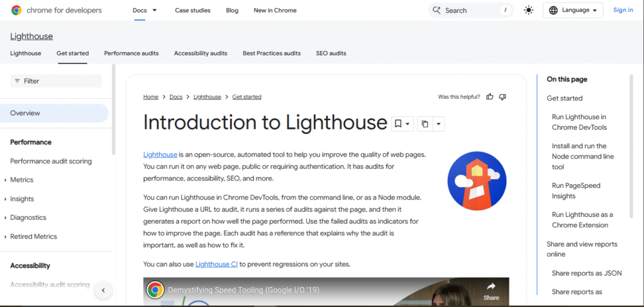The height and width of the screenshot is (307, 644).
Task: Click the bookmark icon next to title
Action: pos(398,124)
